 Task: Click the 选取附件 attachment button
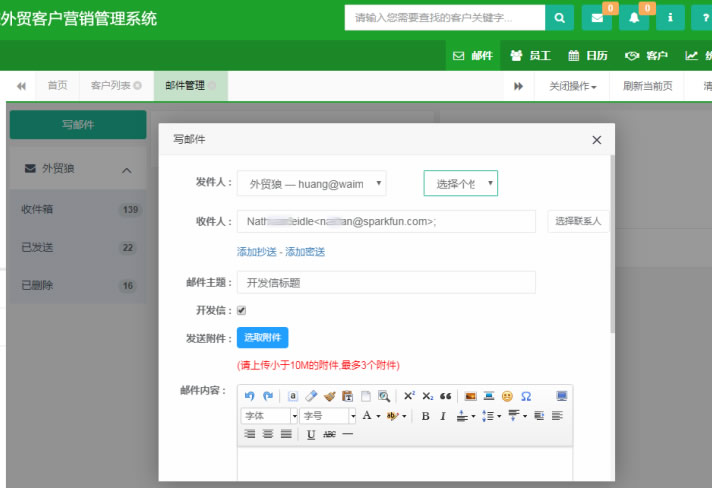click(262, 338)
